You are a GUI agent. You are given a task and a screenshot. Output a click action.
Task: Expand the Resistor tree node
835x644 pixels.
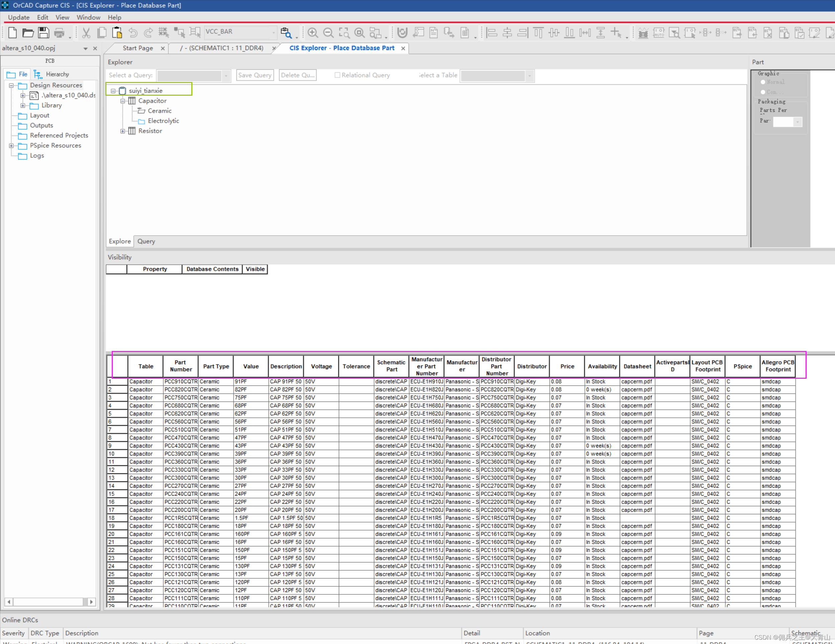123,131
